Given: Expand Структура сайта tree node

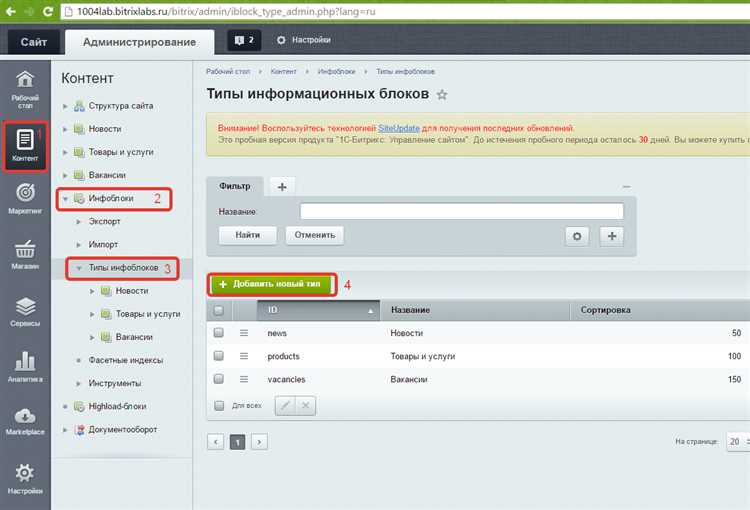Looking at the screenshot, I should click(x=66, y=106).
